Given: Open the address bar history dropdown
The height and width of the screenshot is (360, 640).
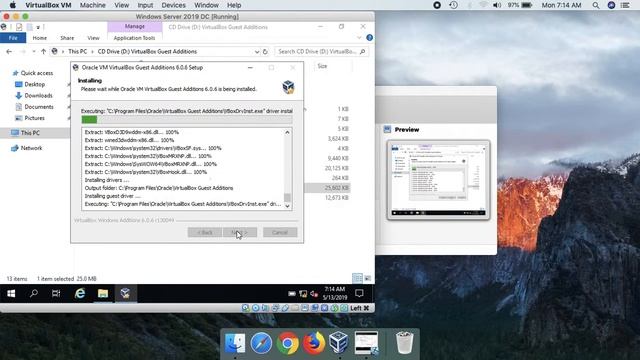Looking at the screenshot, I should (x=257, y=52).
